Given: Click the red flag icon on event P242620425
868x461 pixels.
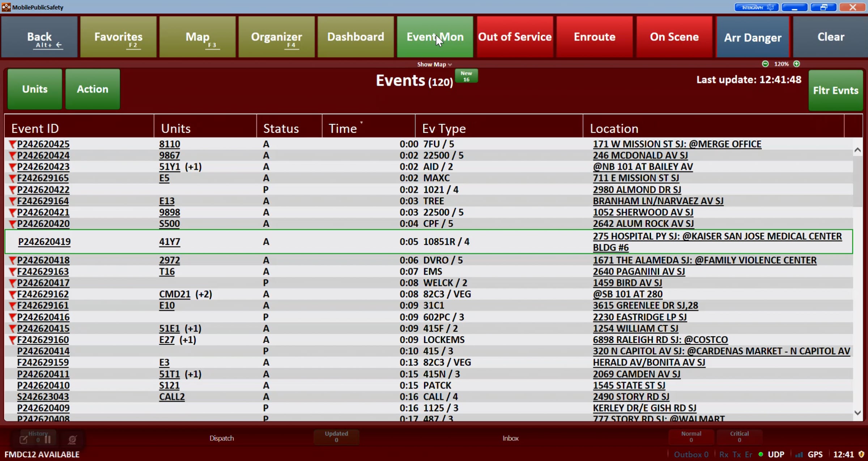Looking at the screenshot, I should click(x=11, y=144).
